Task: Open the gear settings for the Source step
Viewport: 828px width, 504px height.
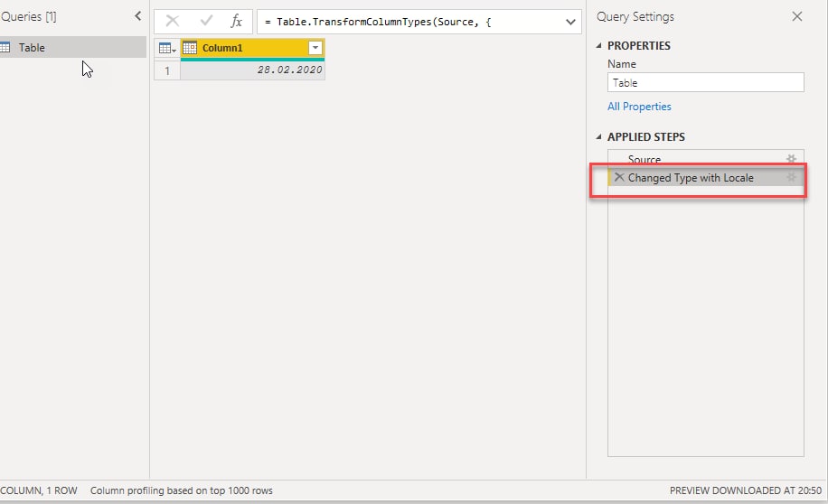Action: (x=791, y=158)
